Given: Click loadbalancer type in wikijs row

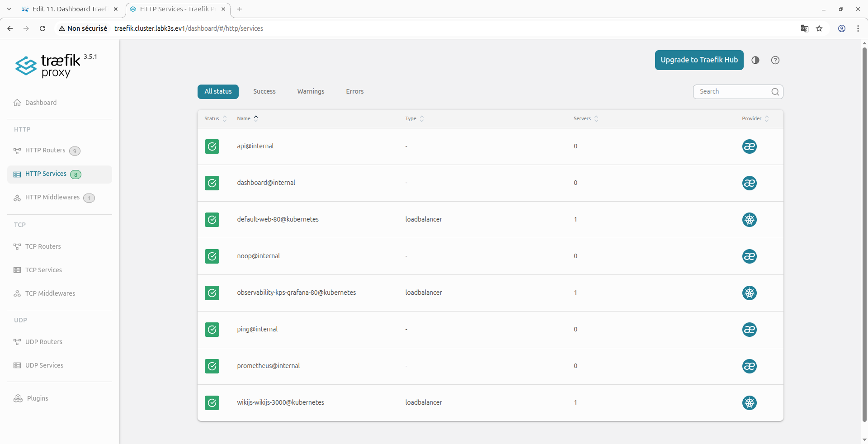Looking at the screenshot, I should tap(424, 402).
